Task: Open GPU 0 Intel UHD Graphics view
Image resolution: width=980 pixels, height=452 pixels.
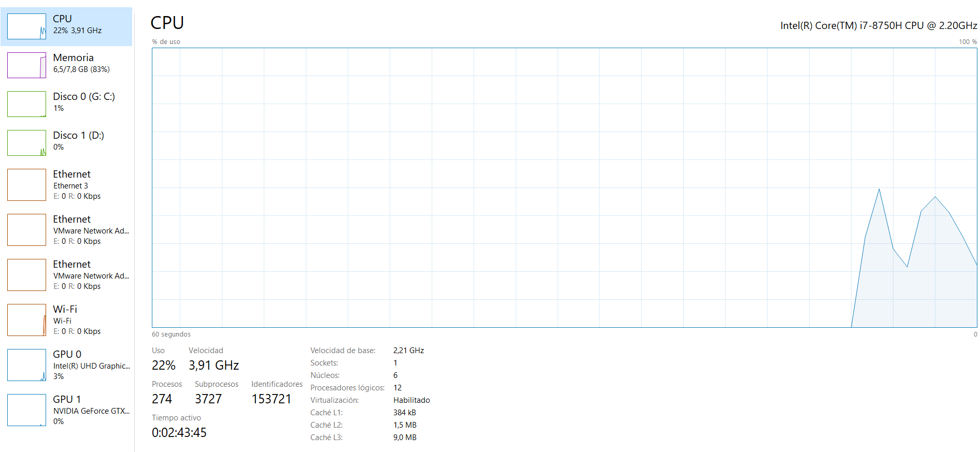Action: [91, 366]
